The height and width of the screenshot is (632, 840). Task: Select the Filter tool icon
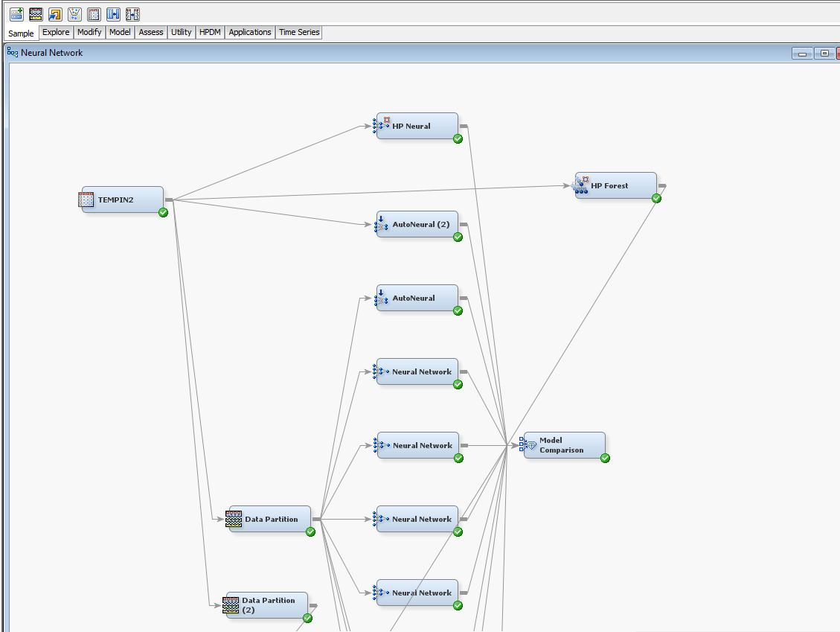[74, 13]
